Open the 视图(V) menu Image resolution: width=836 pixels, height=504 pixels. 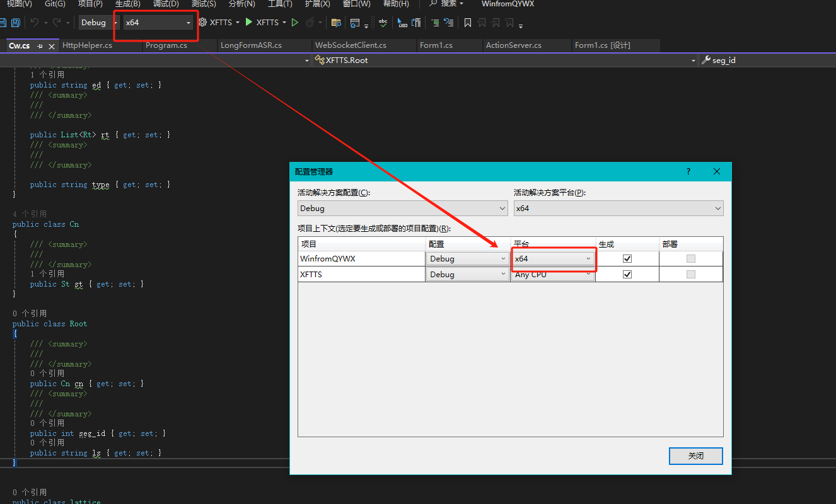19,4
